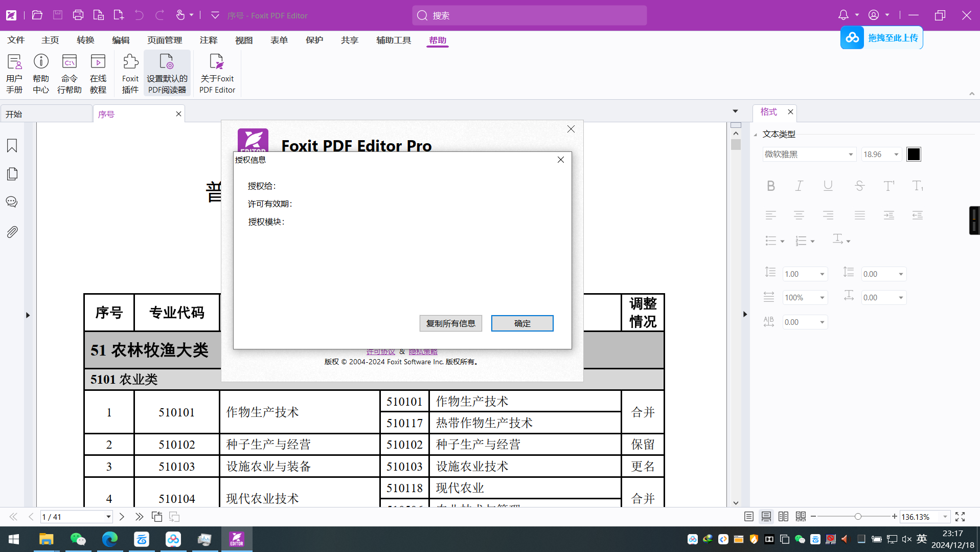The width and height of the screenshot is (980, 552).
Task: Open 在线教程 online tutorials
Action: coord(98,74)
